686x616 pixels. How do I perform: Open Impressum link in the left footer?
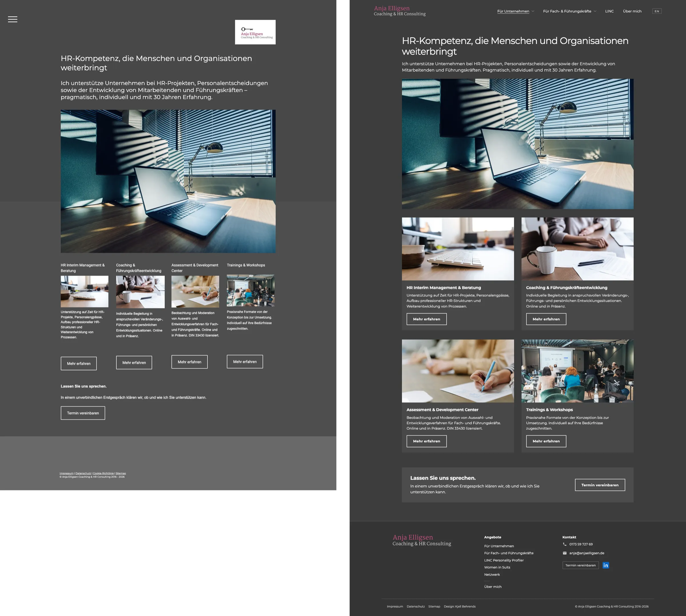coord(66,473)
